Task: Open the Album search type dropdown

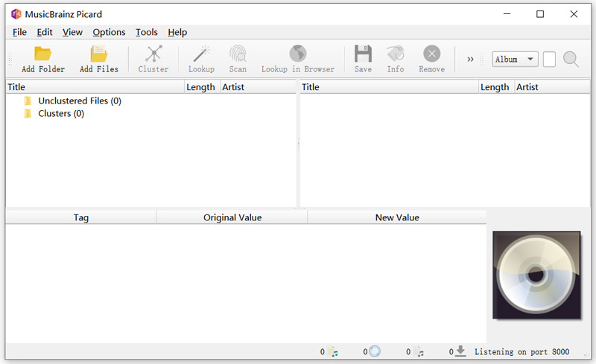Action: tap(515, 60)
